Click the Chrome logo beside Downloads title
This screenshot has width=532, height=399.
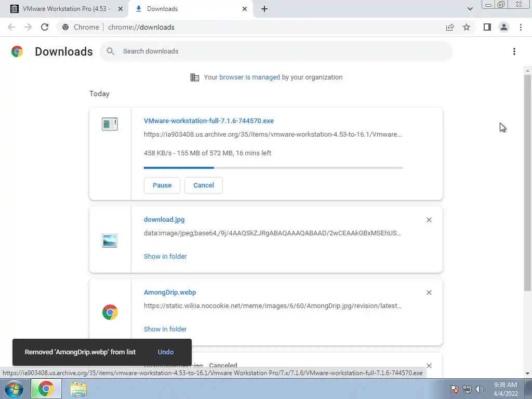click(x=17, y=51)
